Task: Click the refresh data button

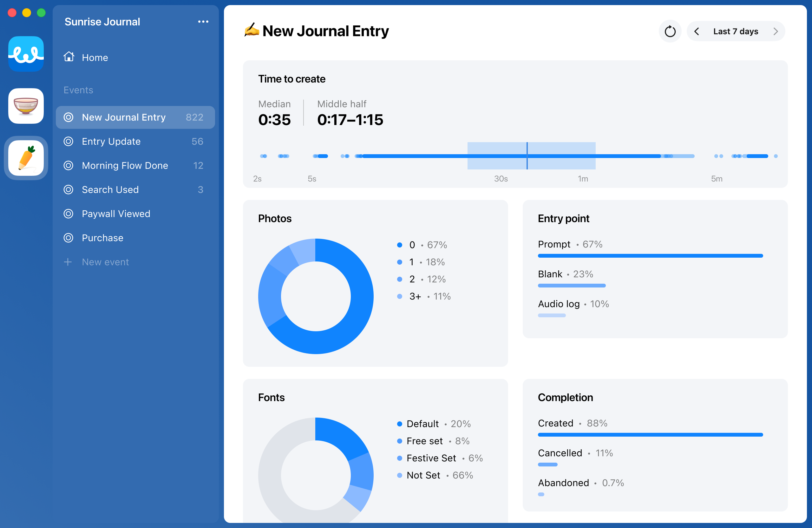Action: (x=670, y=31)
